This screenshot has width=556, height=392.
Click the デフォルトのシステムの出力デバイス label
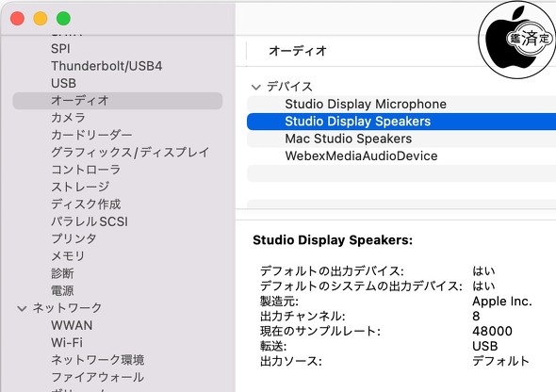coord(361,286)
